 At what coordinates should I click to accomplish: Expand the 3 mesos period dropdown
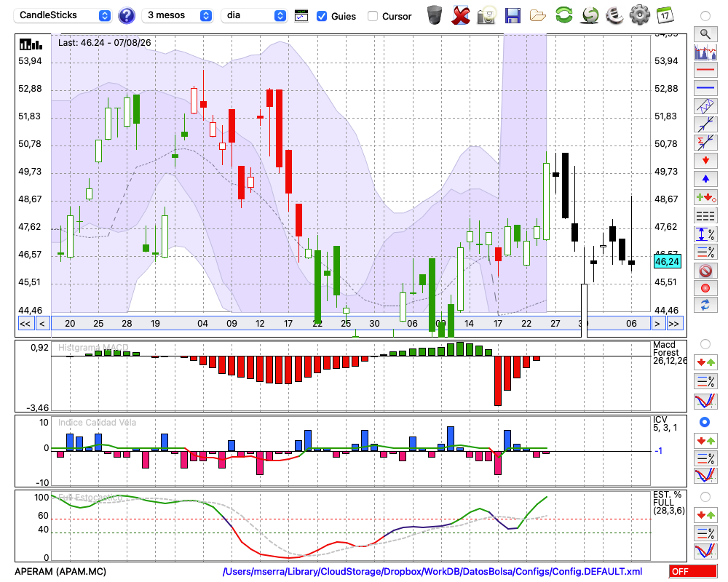pos(177,15)
